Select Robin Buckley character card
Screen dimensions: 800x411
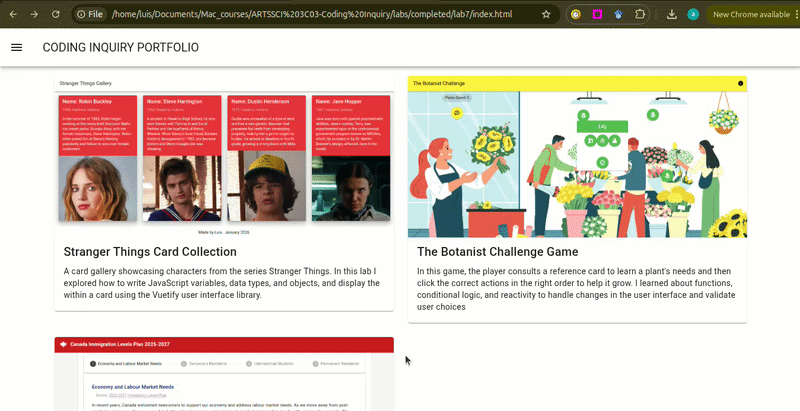(98, 158)
